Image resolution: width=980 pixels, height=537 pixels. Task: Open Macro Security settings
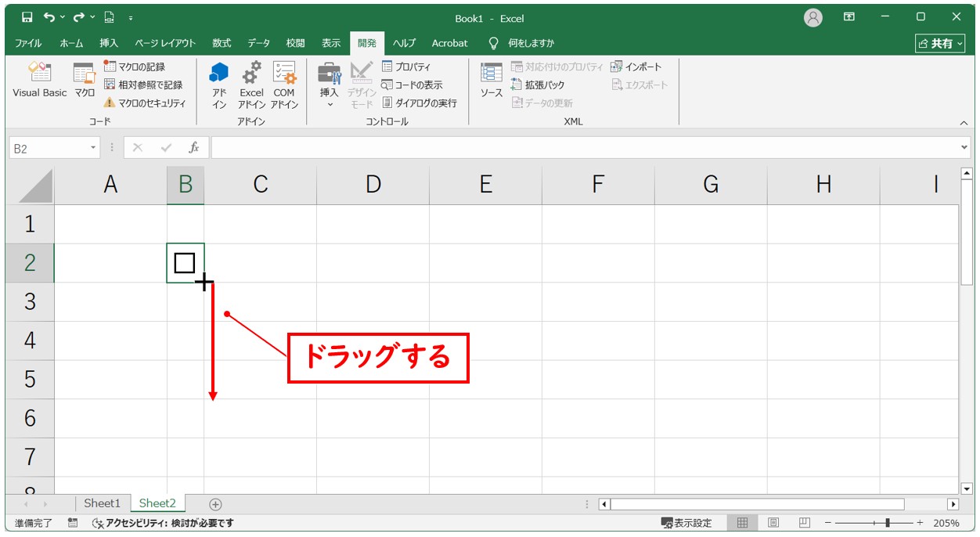point(145,103)
